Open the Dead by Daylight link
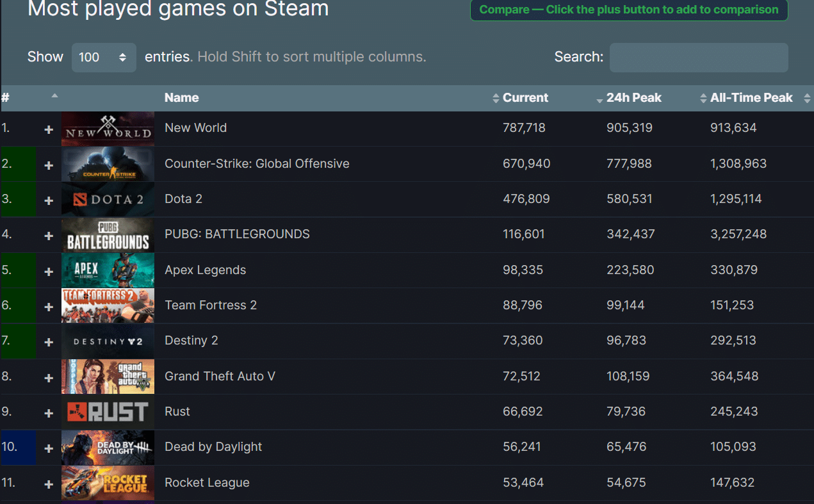The width and height of the screenshot is (814, 504). 213,446
